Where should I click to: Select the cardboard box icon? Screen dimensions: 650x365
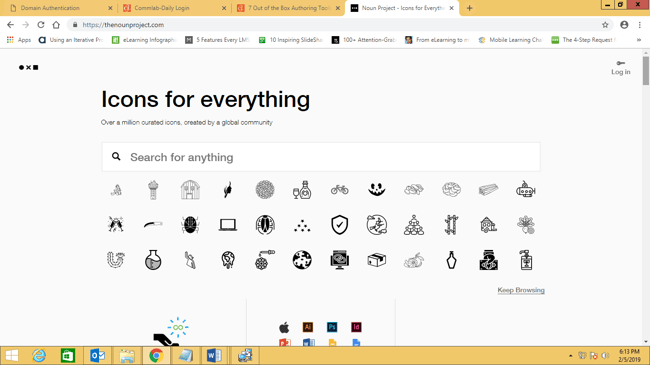(377, 260)
